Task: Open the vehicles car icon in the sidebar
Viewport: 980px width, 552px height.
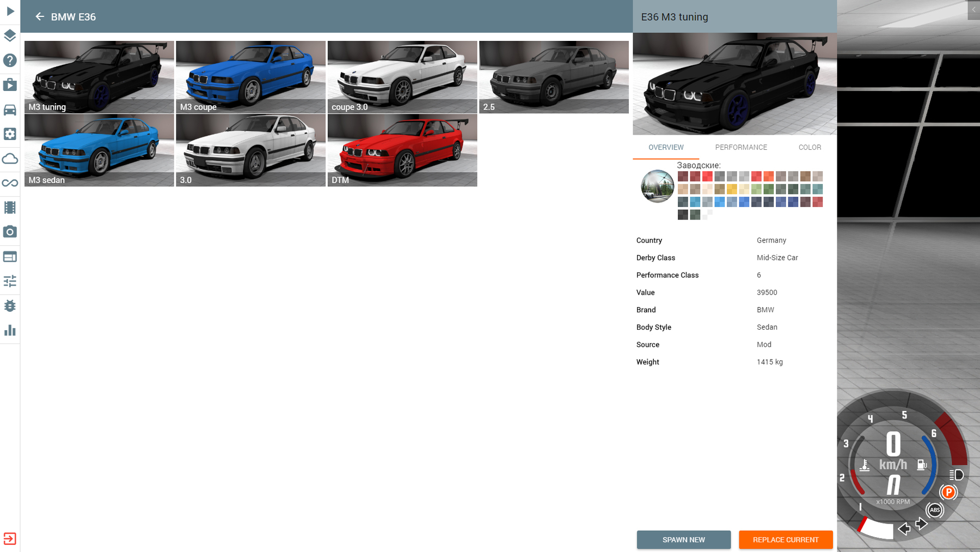Action: (10, 110)
